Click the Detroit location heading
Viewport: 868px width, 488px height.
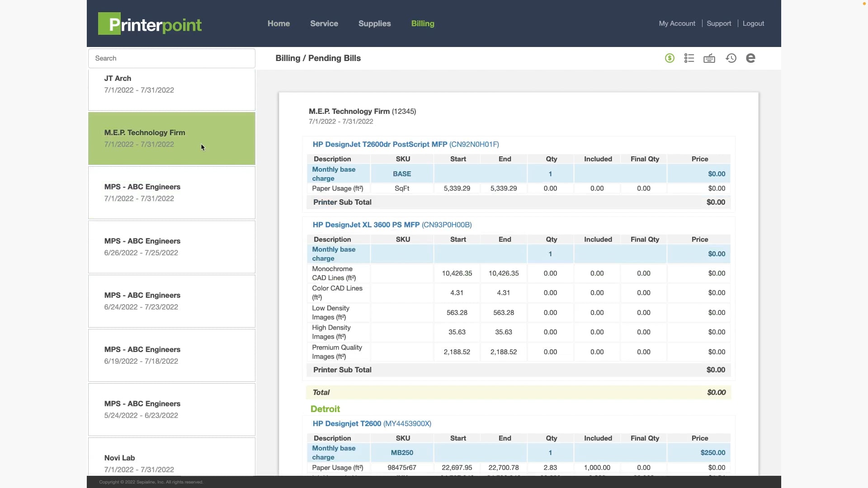pos(325,409)
